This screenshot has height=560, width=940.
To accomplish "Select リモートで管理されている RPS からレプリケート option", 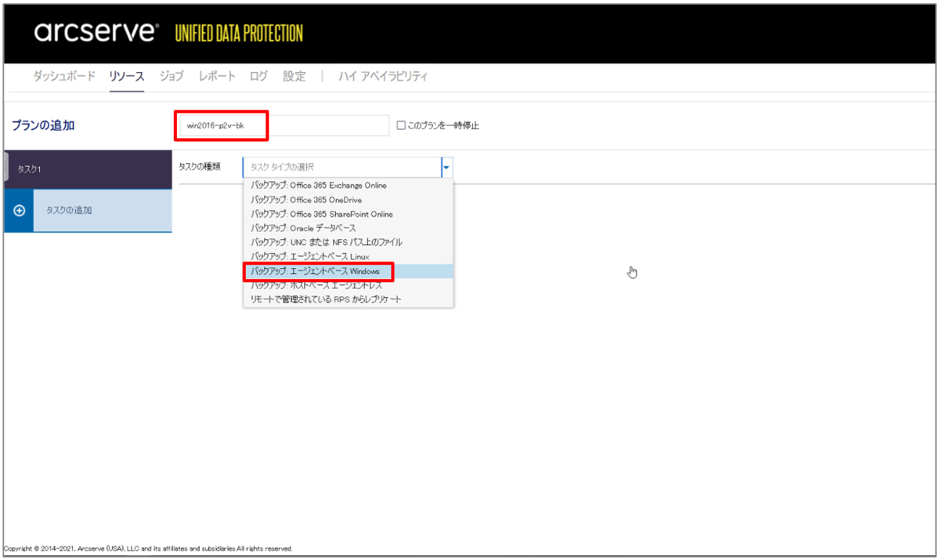I will (x=348, y=299).
